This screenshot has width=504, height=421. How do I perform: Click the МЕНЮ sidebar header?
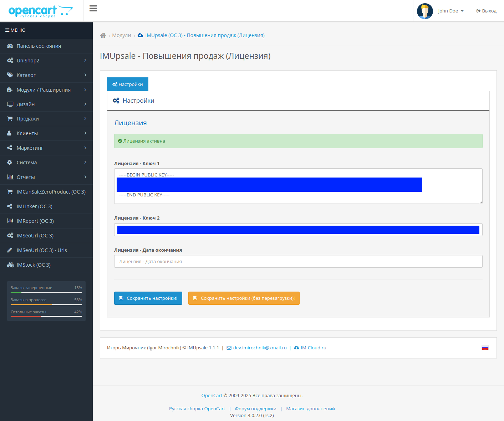point(15,30)
